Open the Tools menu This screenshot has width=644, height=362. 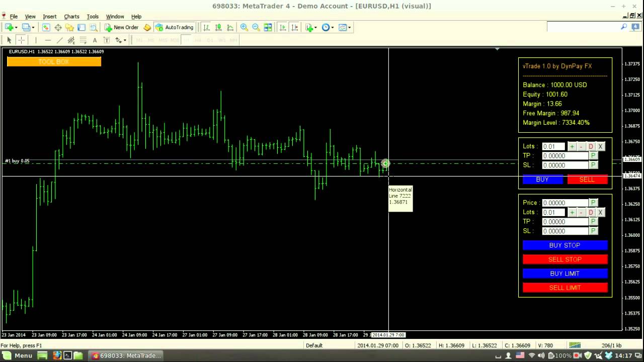(x=93, y=17)
